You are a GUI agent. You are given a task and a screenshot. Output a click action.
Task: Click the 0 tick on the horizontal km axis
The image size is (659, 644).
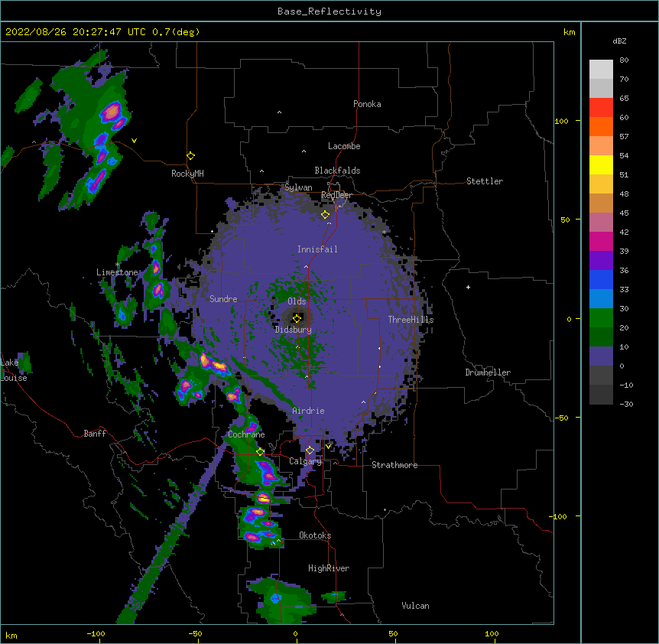295,633
